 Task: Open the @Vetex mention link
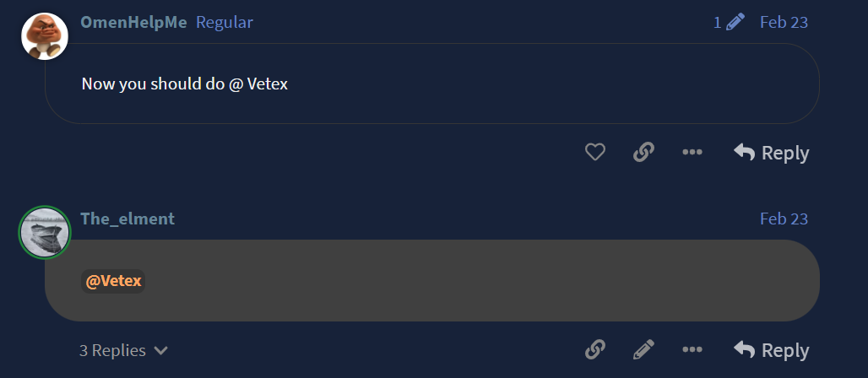(x=113, y=281)
